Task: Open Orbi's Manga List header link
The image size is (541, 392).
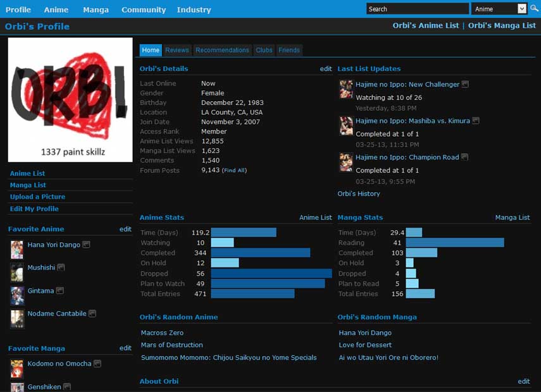Action: [x=502, y=25]
